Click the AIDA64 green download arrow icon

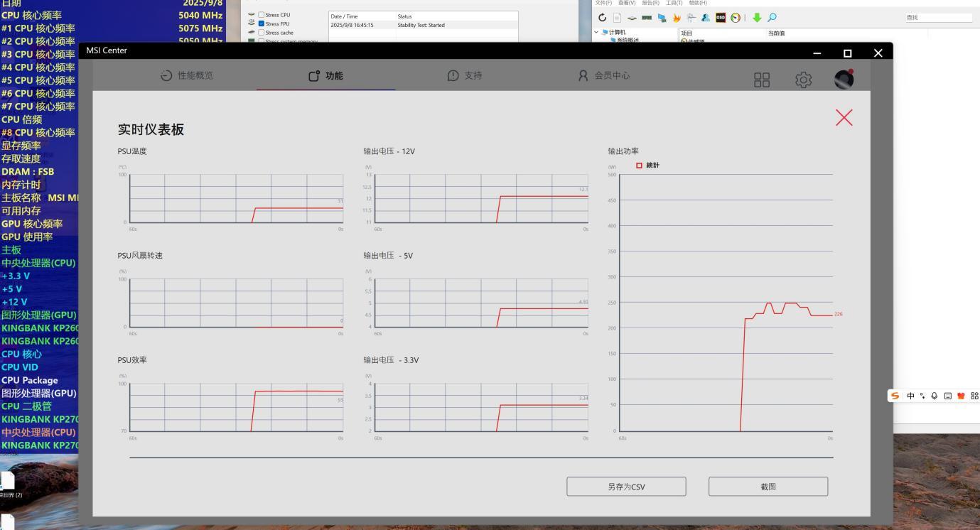757,18
